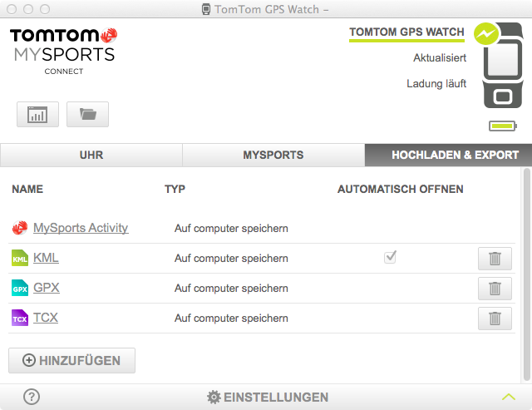Viewport: 532px width, 410px height.
Task: Toggle automatic open checkbox for KML
Action: (390, 258)
